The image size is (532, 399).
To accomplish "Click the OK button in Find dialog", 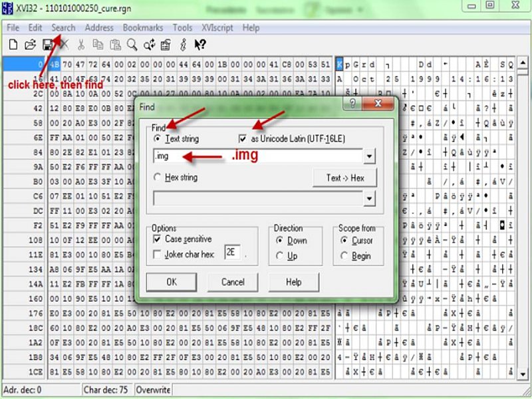I will pyautogui.click(x=172, y=282).
